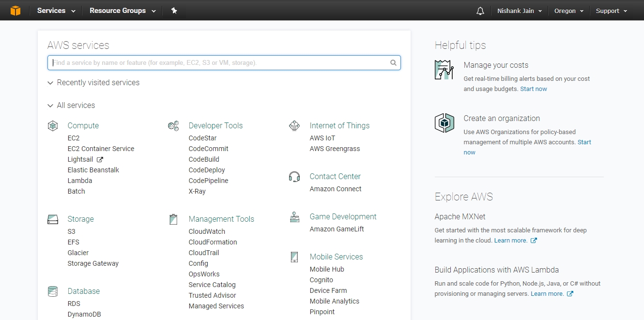Click the Storage category drive icon
Viewport: 644px width, 320px height.
pos(53,219)
